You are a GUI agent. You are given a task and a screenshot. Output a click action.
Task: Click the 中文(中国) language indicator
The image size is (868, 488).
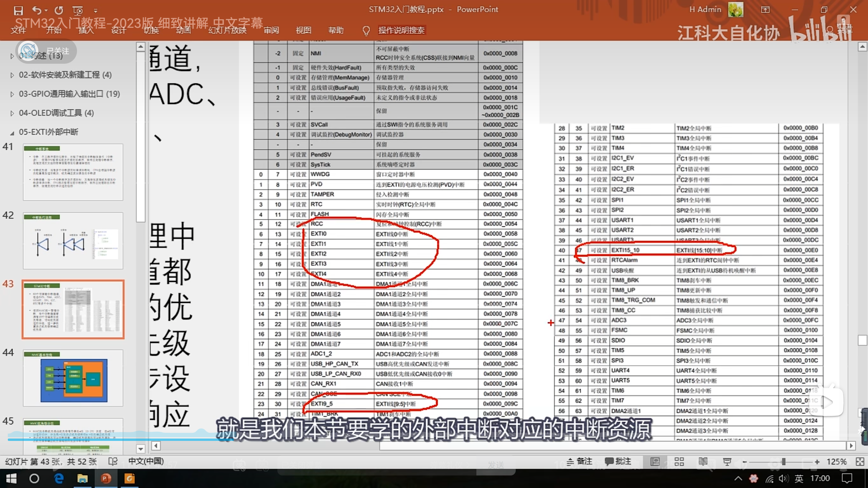146,462
